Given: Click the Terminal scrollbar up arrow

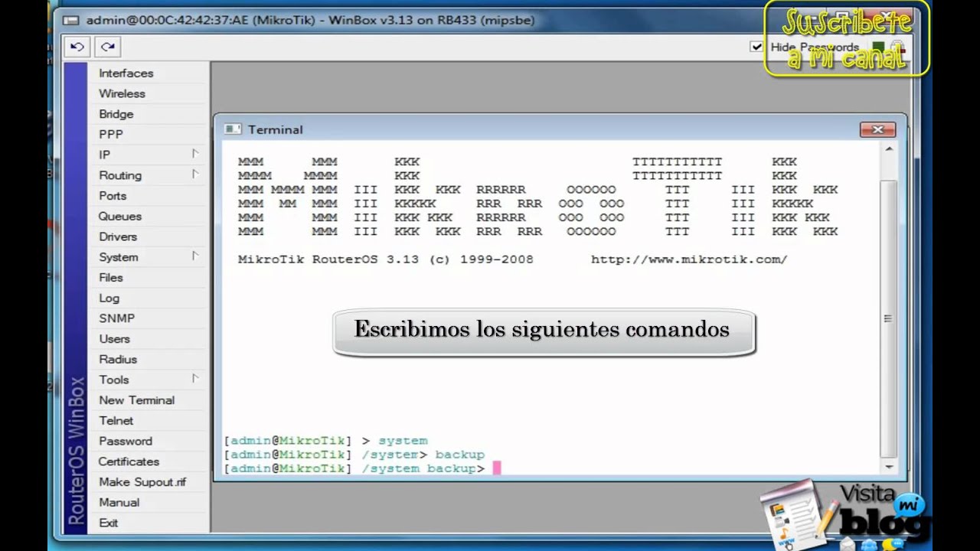Looking at the screenshot, I should 888,149.
